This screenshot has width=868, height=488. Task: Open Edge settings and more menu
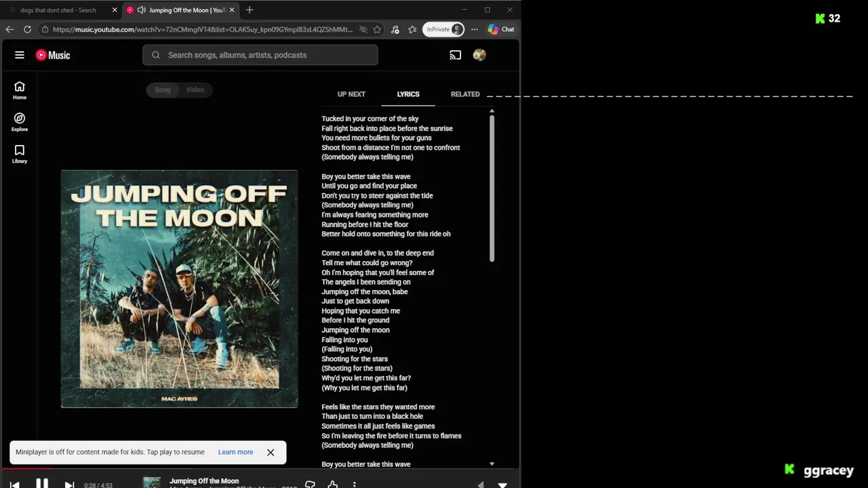point(475,29)
